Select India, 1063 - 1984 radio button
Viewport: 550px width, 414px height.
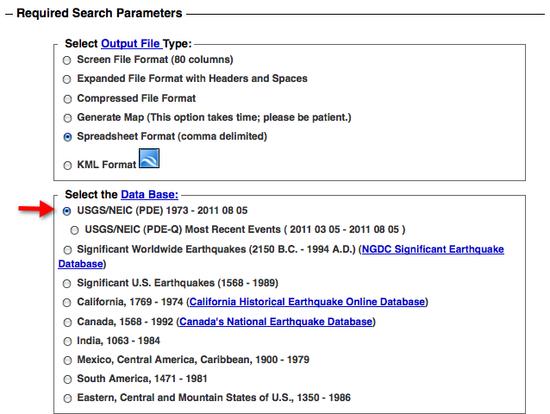click(x=67, y=341)
